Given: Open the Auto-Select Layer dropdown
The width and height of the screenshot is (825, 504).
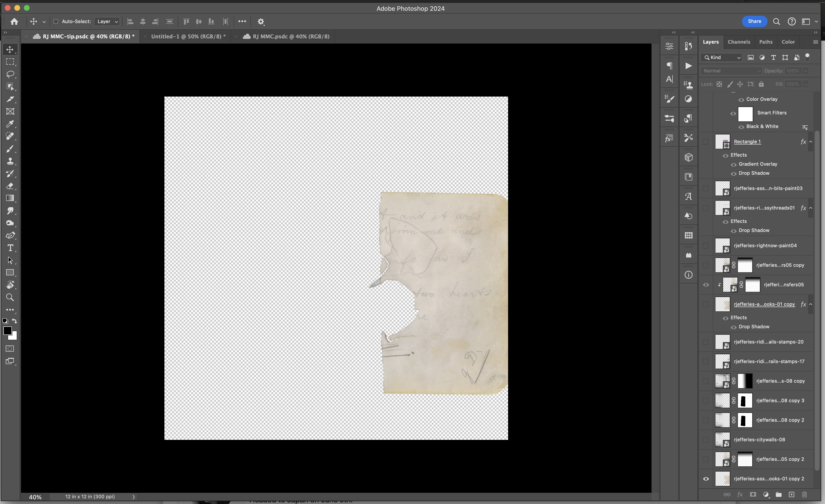Looking at the screenshot, I should 107,21.
